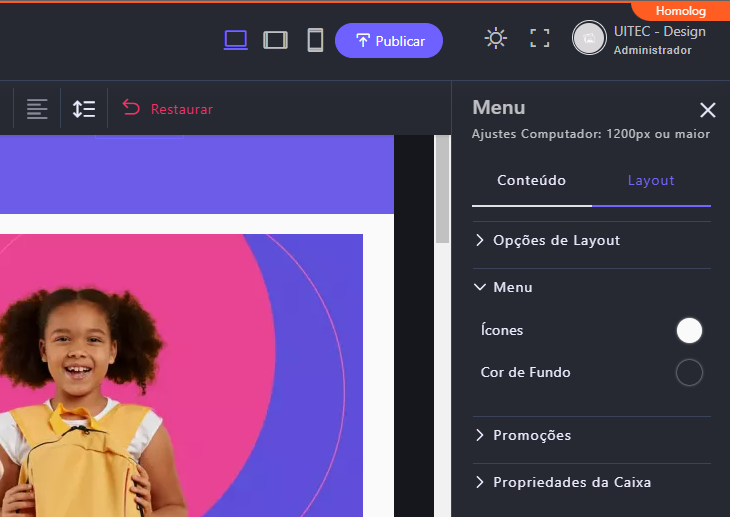Pick the Ícones white color swatch
Screen dimensions: 730x517
[689, 330]
